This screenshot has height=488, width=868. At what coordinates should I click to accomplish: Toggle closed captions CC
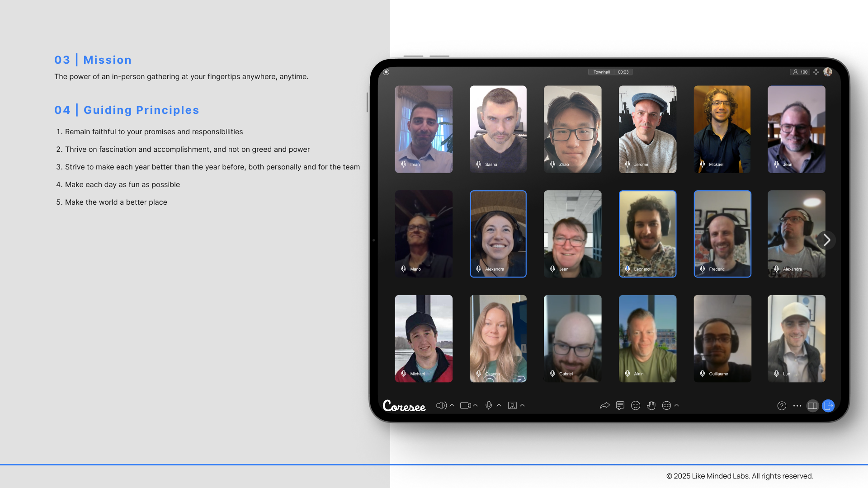[x=666, y=406]
